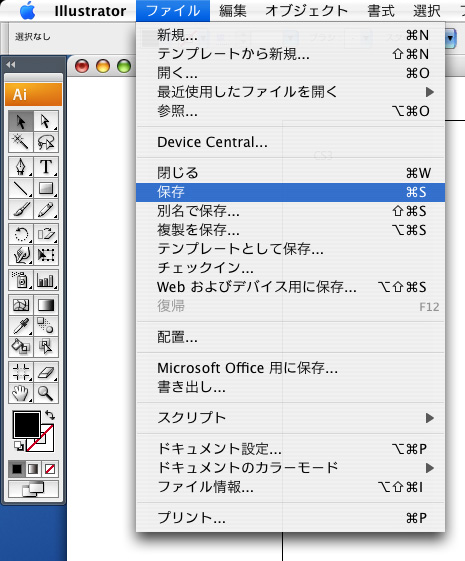465x561 pixels.
Task: Select the Eraser tool
Action: pyautogui.click(x=46, y=372)
